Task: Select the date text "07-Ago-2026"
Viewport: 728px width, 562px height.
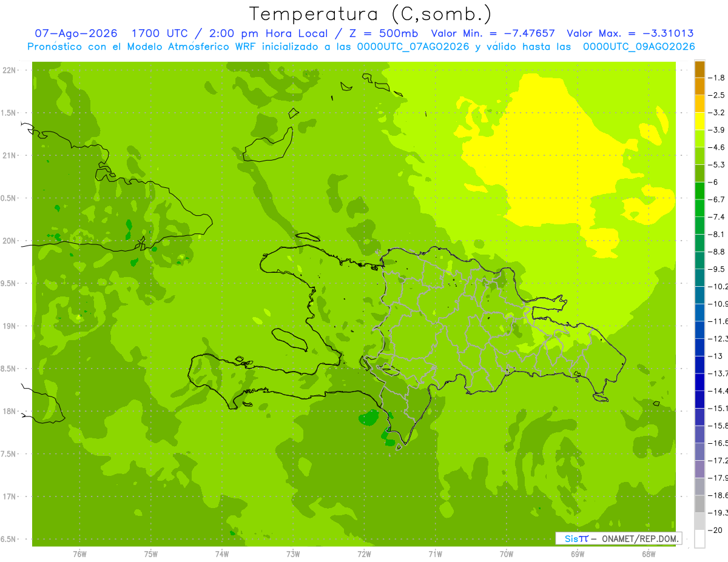Action: click(76, 34)
